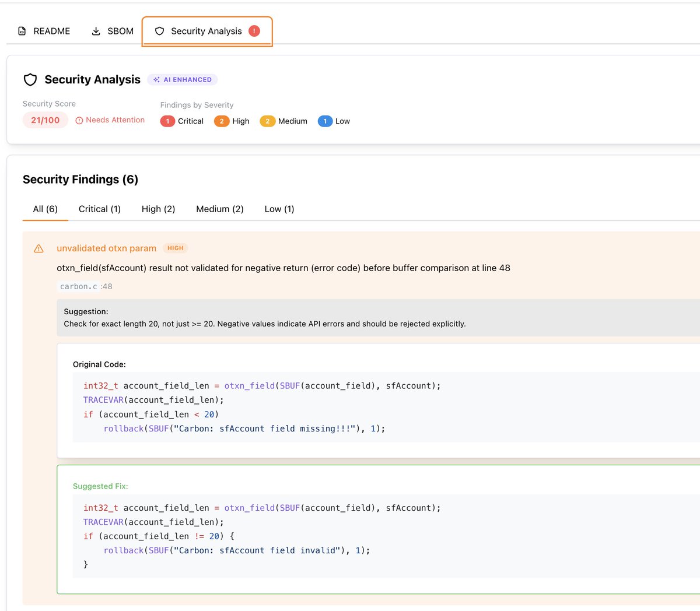Click the 'Security Score' label
The image size is (700, 611).
click(x=49, y=104)
